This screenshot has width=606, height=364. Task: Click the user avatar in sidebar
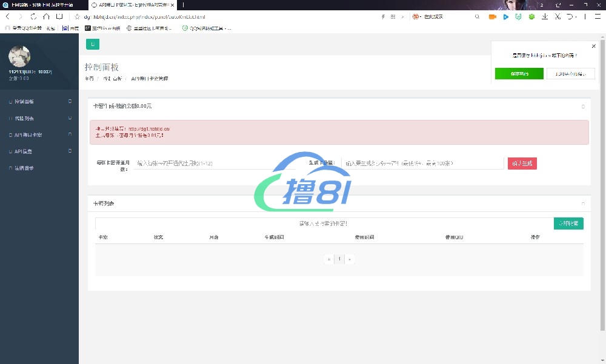(x=19, y=56)
